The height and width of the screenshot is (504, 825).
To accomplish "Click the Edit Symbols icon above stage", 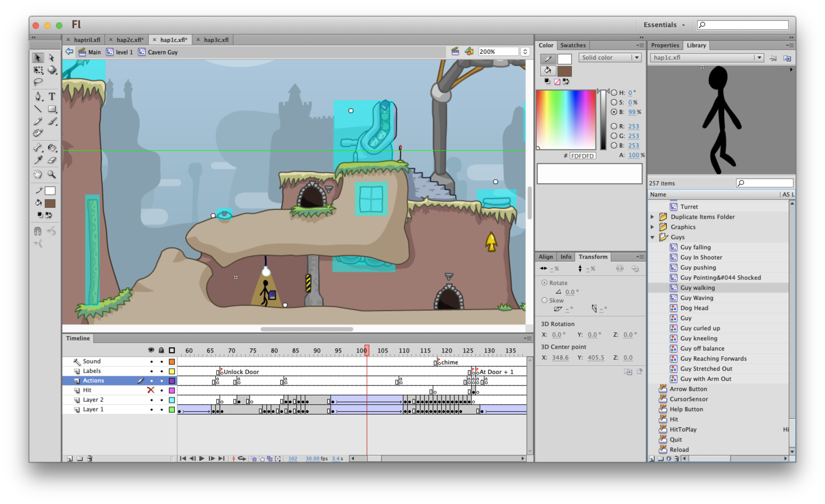I will coord(469,52).
